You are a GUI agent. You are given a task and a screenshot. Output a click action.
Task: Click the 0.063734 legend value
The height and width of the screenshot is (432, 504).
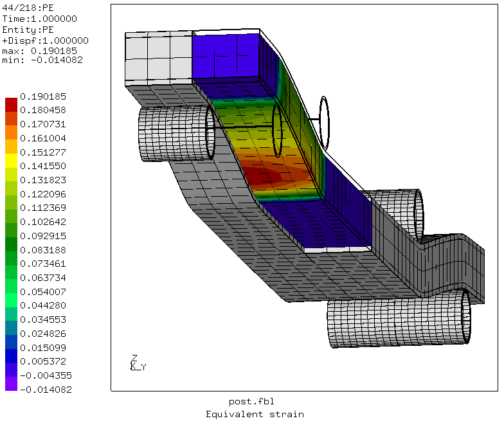pos(43,278)
